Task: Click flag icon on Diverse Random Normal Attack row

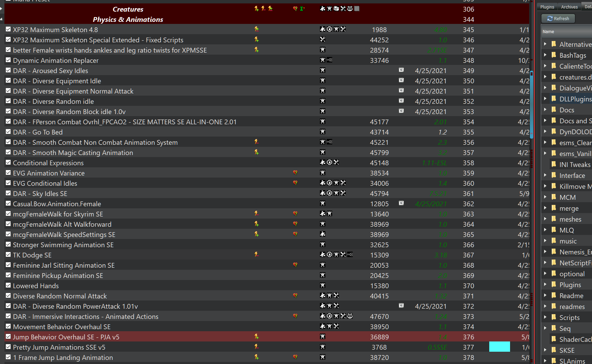Action: 295,296
